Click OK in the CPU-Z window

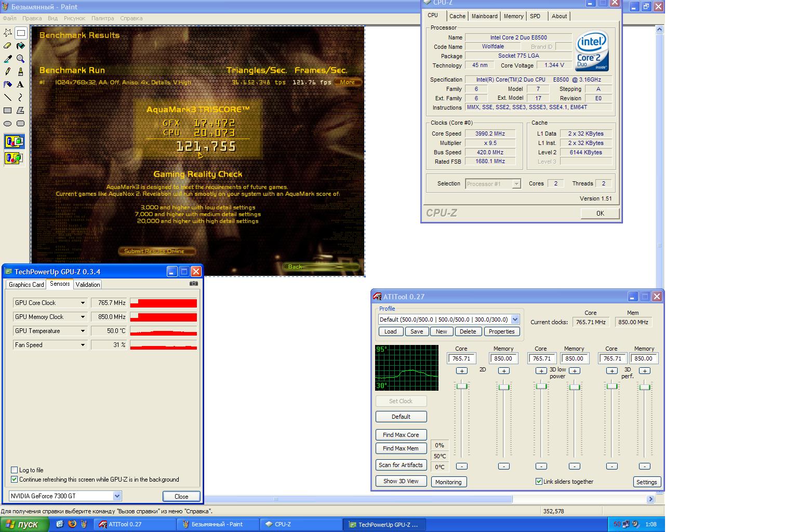[x=600, y=213]
